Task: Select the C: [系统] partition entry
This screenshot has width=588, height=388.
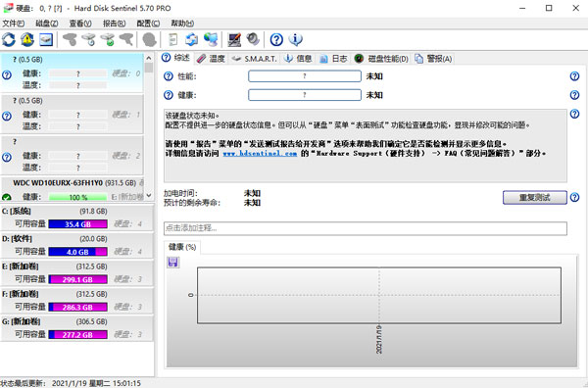Action: pos(76,218)
